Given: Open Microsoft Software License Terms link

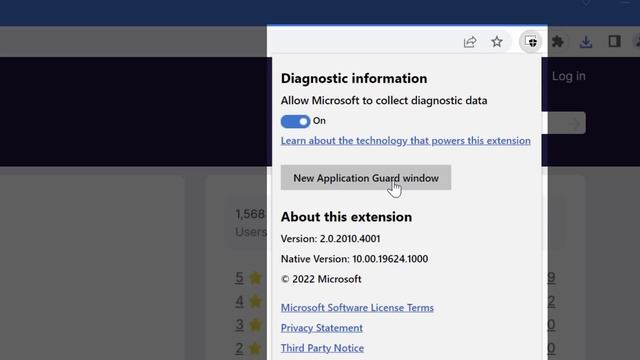Looking at the screenshot, I should 357,307.
